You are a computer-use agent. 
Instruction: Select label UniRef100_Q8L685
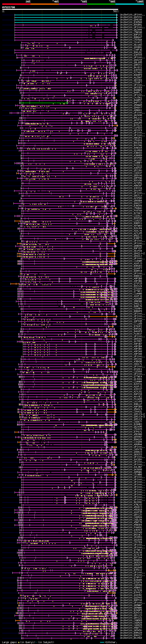pos(131,63)
